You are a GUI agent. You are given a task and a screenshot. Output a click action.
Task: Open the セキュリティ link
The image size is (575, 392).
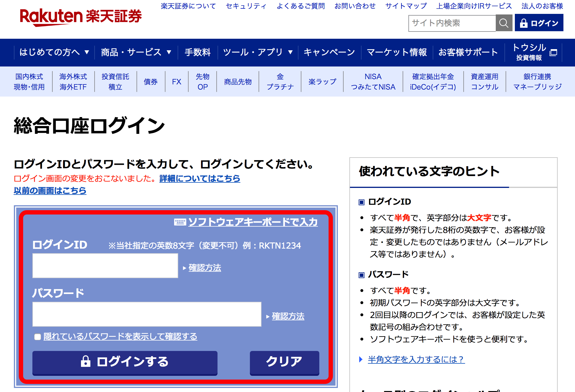pyautogui.click(x=246, y=6)
